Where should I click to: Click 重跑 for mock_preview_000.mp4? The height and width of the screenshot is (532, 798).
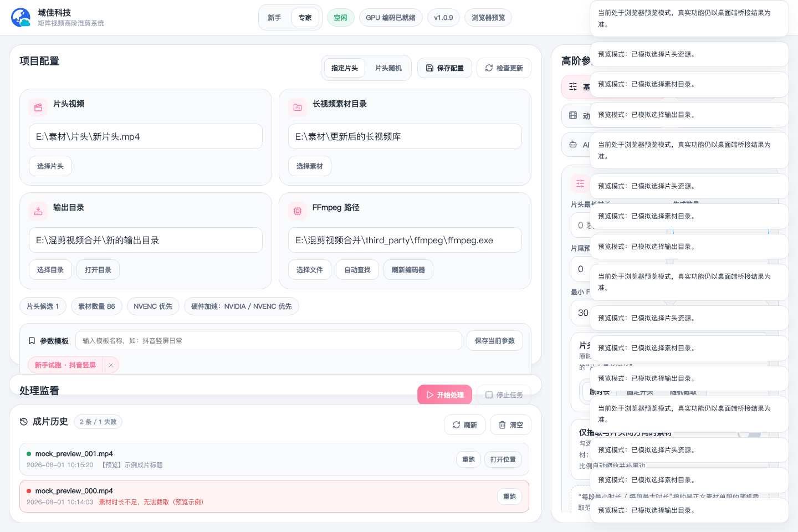[510, 497]
